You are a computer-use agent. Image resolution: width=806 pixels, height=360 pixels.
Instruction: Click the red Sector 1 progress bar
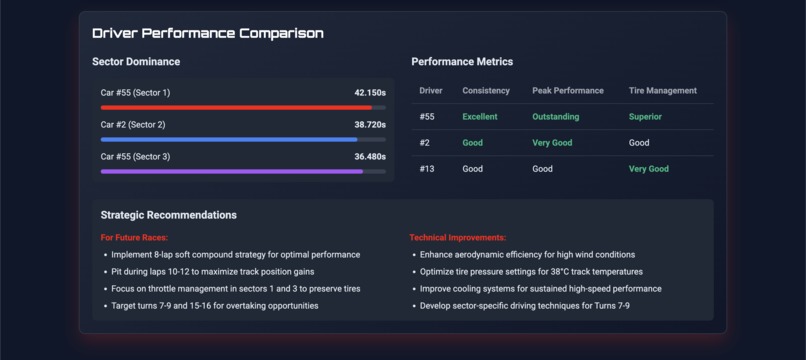[x=243, y=108]
